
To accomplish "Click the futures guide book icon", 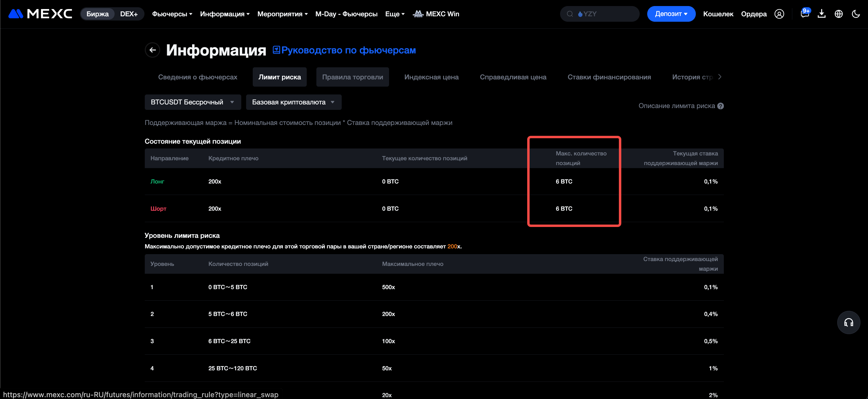I will click(x=276, y=50).
